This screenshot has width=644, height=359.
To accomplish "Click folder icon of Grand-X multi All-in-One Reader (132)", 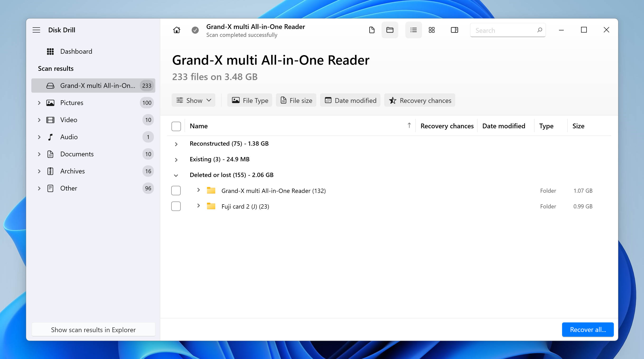I will 211,191.
